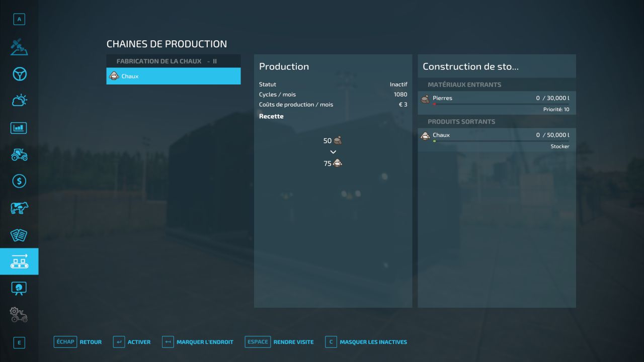Click the stone icon in recipe input
This screenshot has height=362, width=644.
338,141
